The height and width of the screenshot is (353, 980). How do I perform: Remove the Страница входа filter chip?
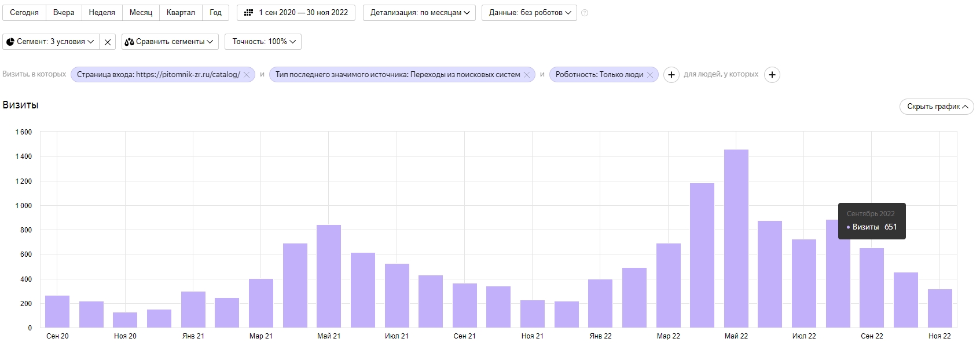pyautogui.click(x=247, y=75)
